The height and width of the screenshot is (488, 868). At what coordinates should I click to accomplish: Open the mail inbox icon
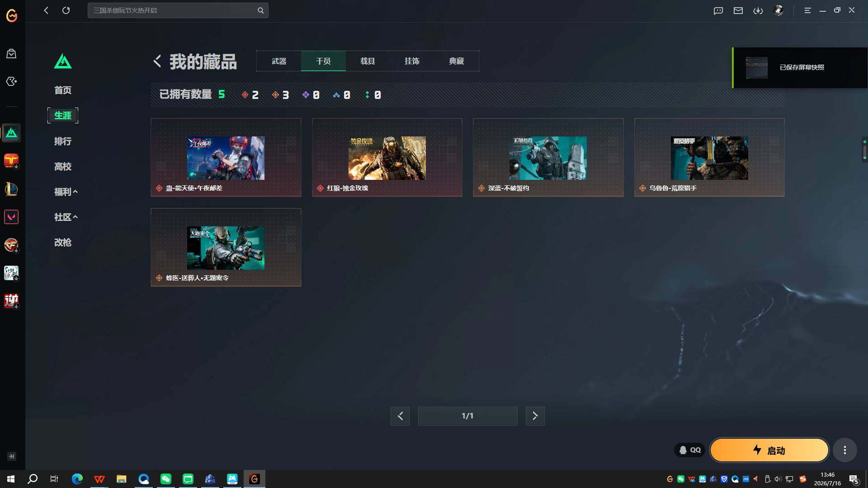click(738, 10)
